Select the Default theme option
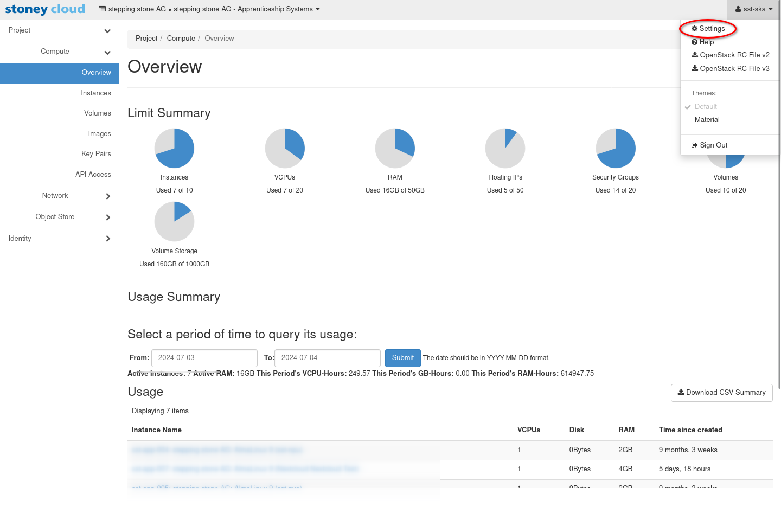The height and width of the screenshot is (532, 781). [706, 107]
